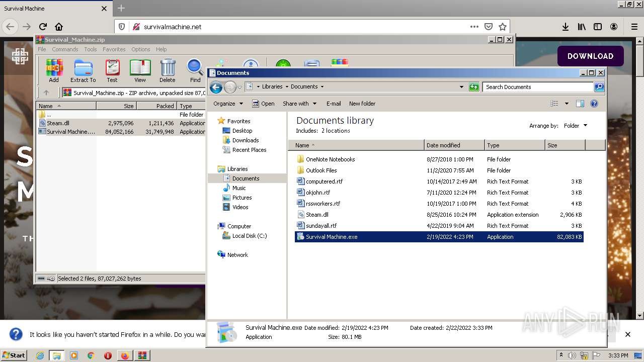Open WinRAR Commands menu

(65, 49)
